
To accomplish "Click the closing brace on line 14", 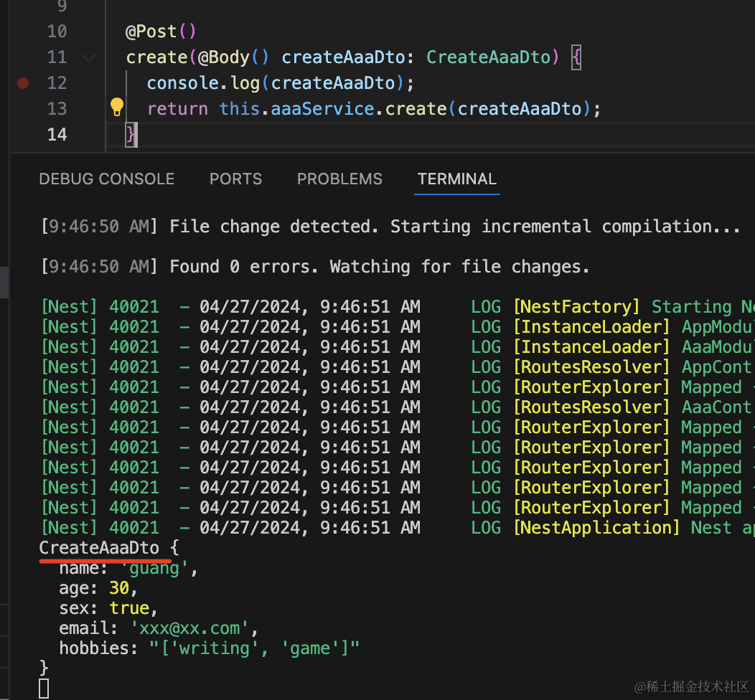I will (x=131, y=135).
